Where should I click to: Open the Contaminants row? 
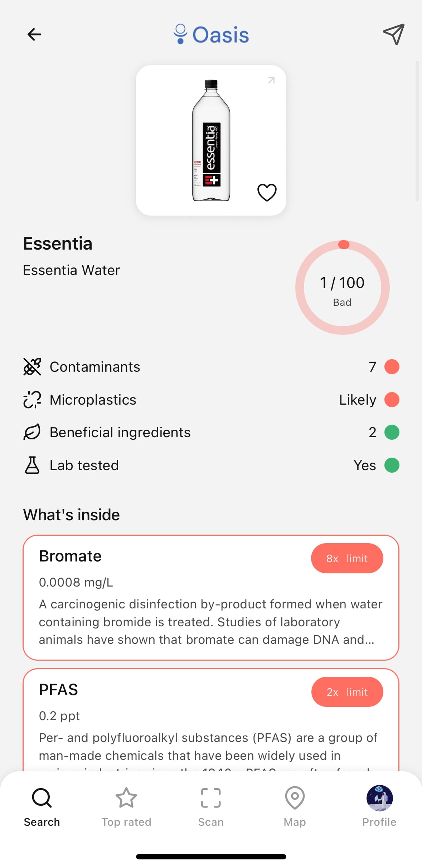pos(211,367)
